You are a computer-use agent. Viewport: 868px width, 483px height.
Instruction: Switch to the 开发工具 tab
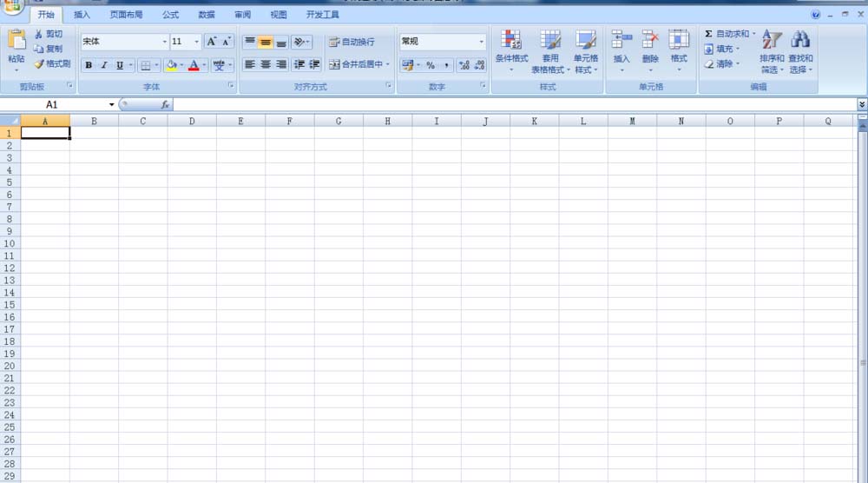pos(323,15)
